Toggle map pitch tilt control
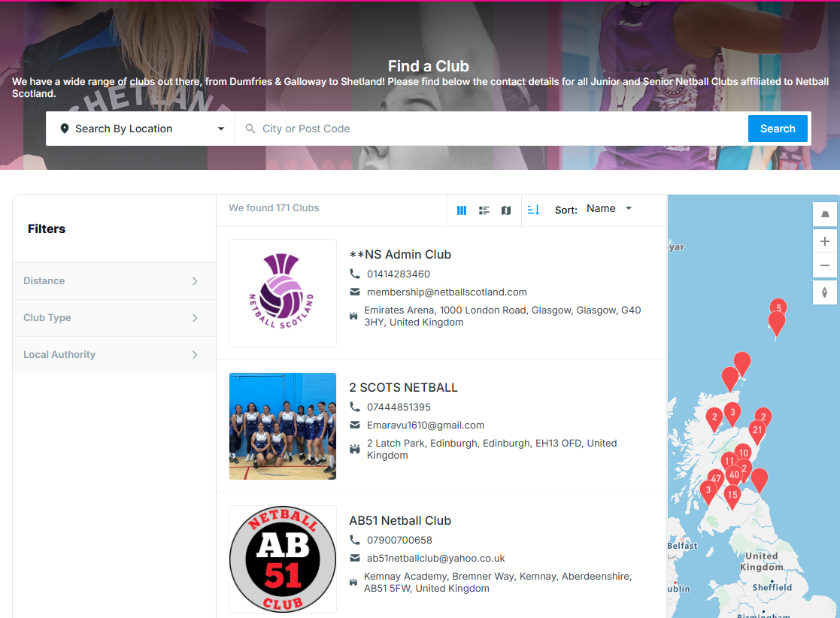The width and height of the screenshot is (840, 618). 825,214
